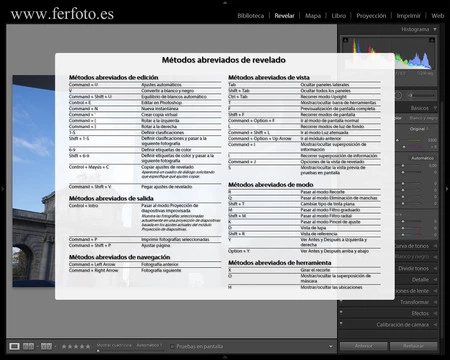Collapse the Histograma panel
Screen dimensions: 450x360
pyautogui.click(x=435, y=29)
